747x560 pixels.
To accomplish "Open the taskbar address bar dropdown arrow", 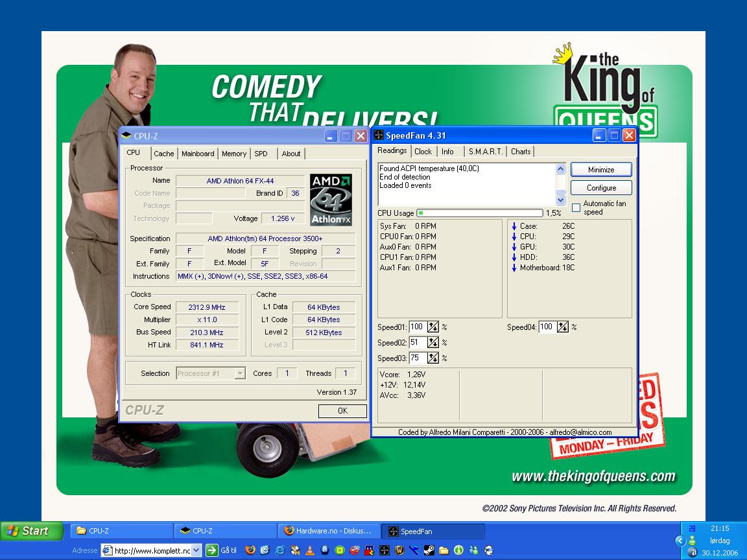I will (196, 550).
